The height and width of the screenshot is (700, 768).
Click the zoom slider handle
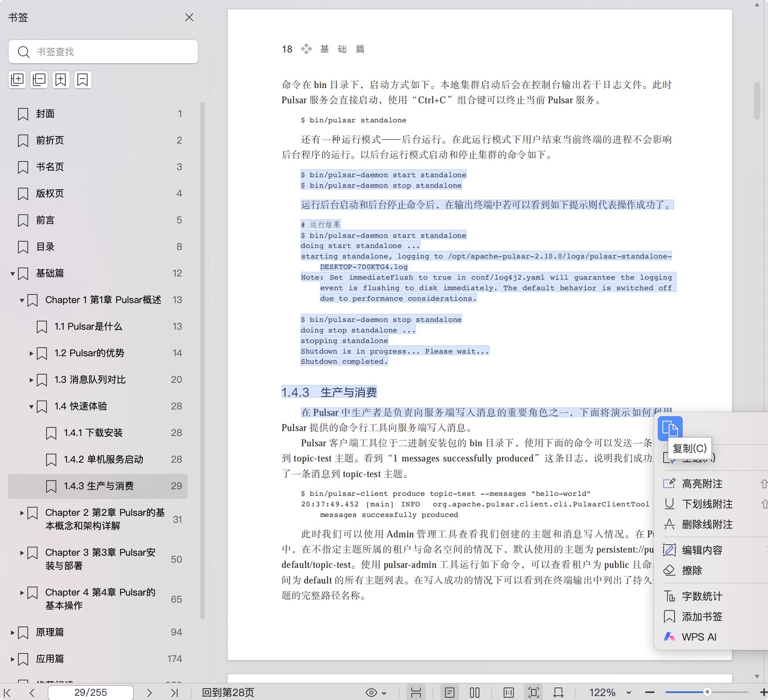[707, 692]
